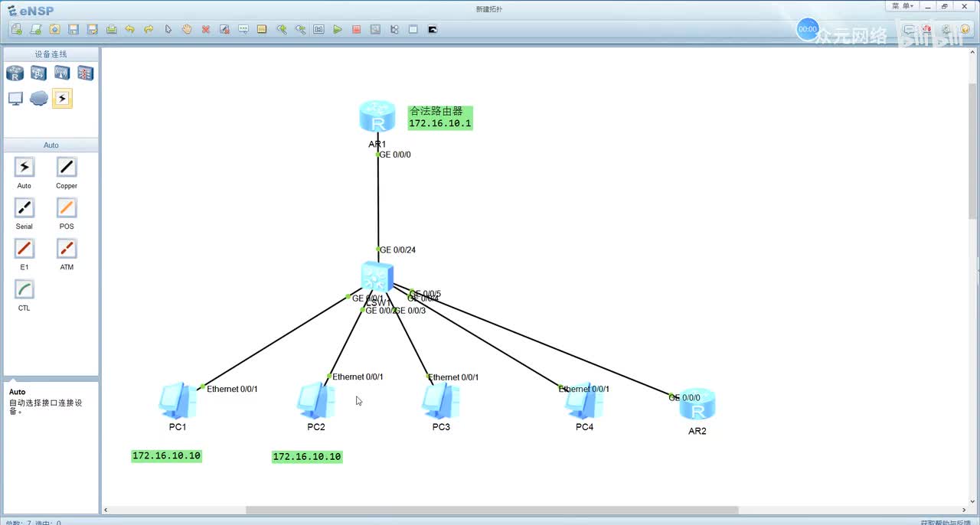
Task: Click the forum chat icon at top right
Action: click(x=909, y=29)
